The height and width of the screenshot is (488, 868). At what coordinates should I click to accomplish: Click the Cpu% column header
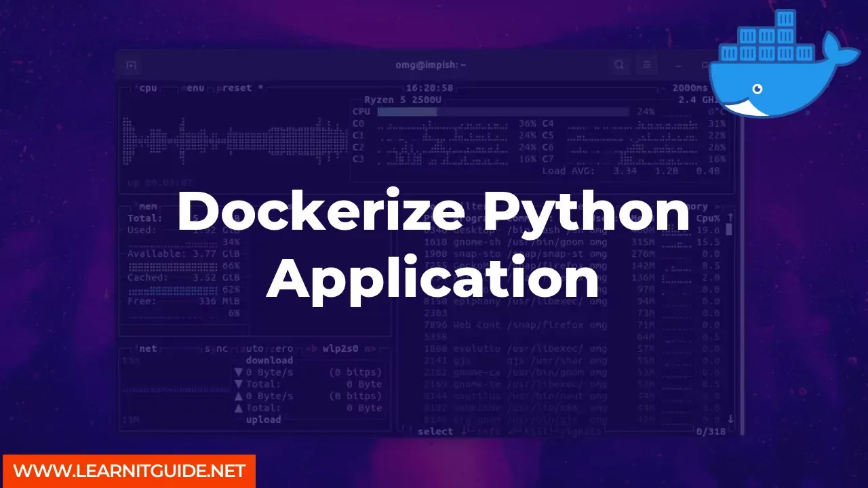707,218
